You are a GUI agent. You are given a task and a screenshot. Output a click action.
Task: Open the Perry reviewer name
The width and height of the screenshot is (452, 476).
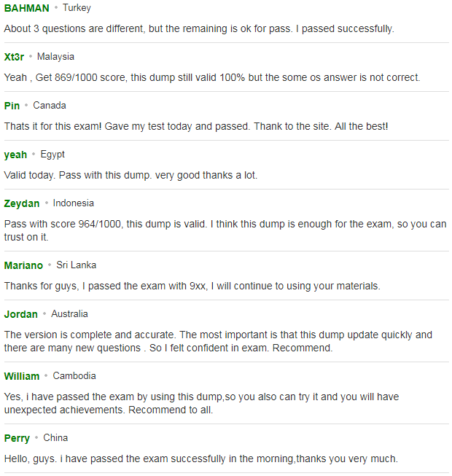point(17,438)
